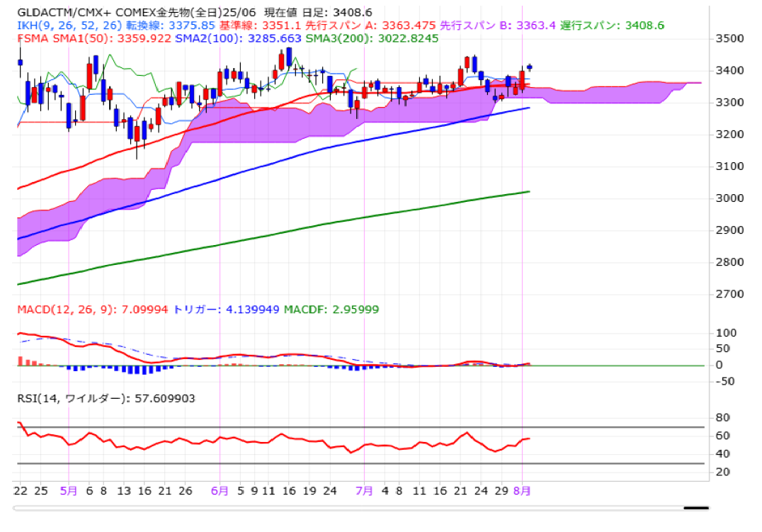Click the 現在値 日足: 3408.6 value
762x532 pixels.
point(318,12)
